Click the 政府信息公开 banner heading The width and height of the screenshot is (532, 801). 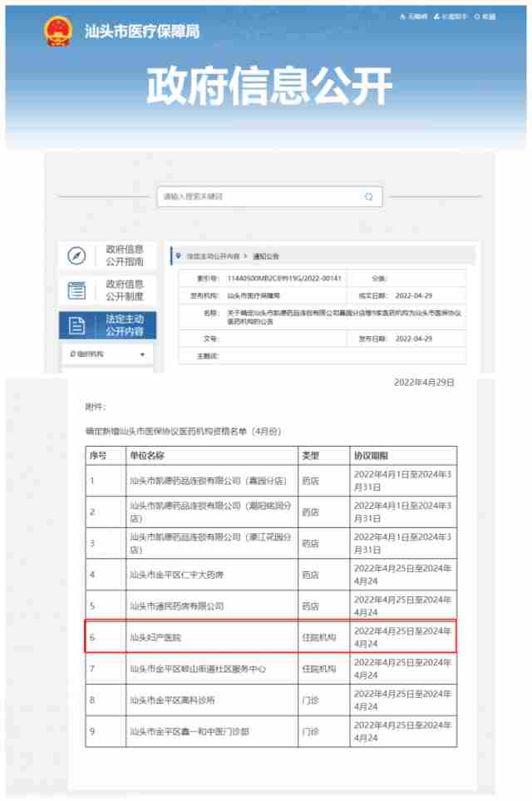pos(269,84)
